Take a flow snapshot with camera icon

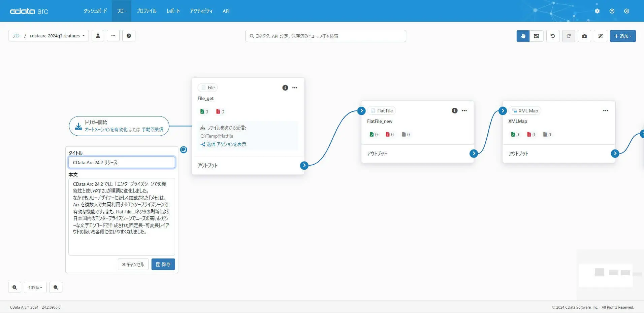coord(584,36)
